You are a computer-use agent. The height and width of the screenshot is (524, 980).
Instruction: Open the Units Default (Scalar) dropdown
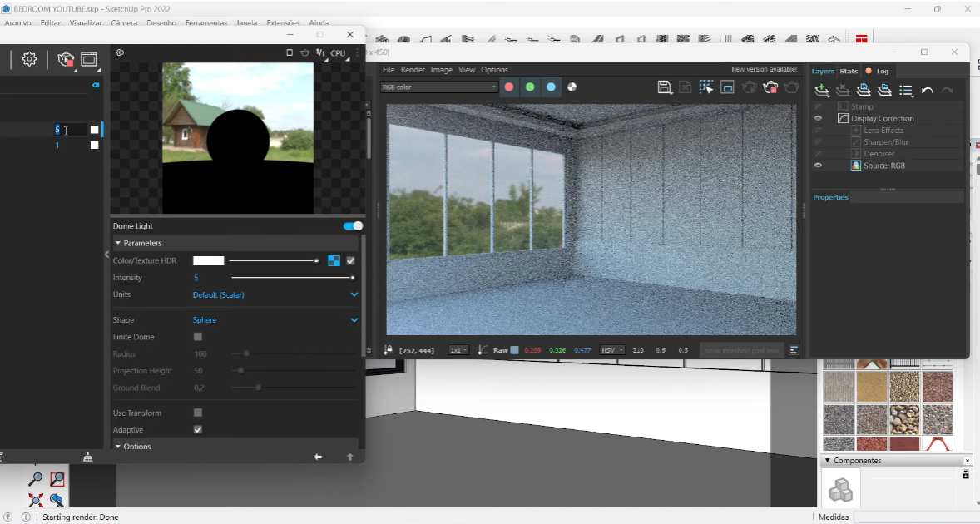[275, 294]
